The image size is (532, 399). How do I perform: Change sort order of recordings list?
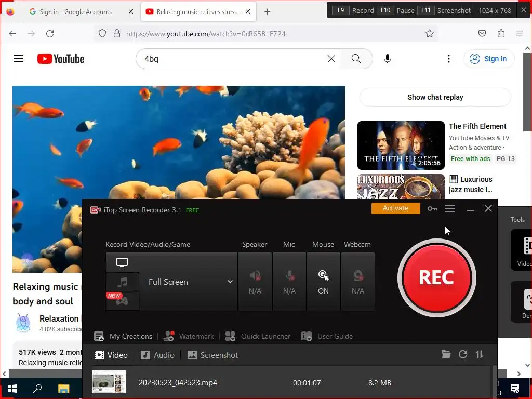(479, 354)
